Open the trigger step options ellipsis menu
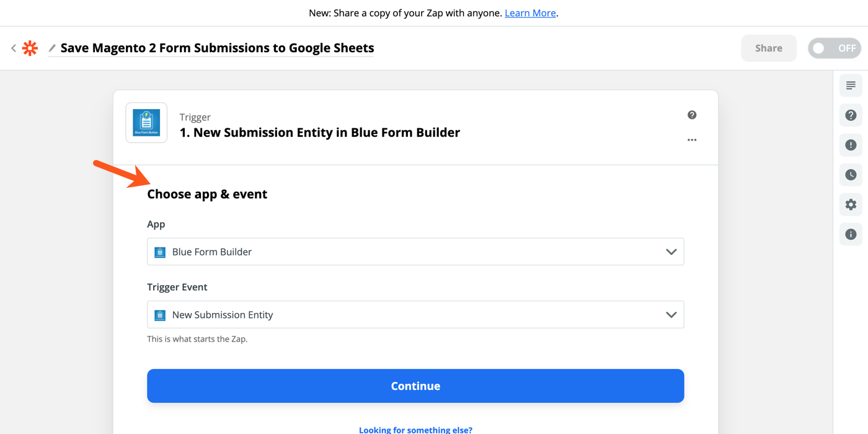 tap(692, 139)
